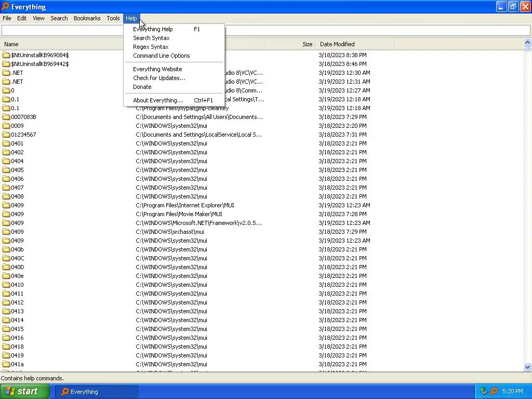Click Everything taskbar button
Image resolution: width=532 pixels, height=399 pixels.
pyautogui.click(x=97, y=392)
